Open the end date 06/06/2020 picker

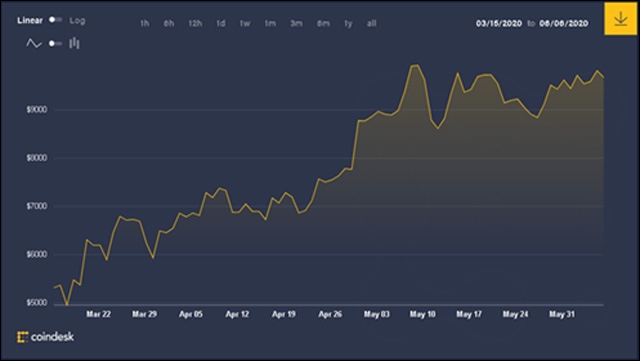(564, 23)
